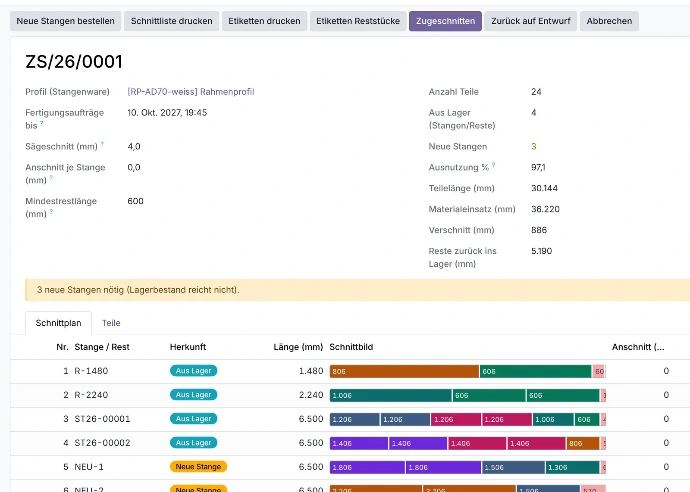
Task: Show help tooltip for Fertigungsaufträge bis
Action: coord(42,123)
